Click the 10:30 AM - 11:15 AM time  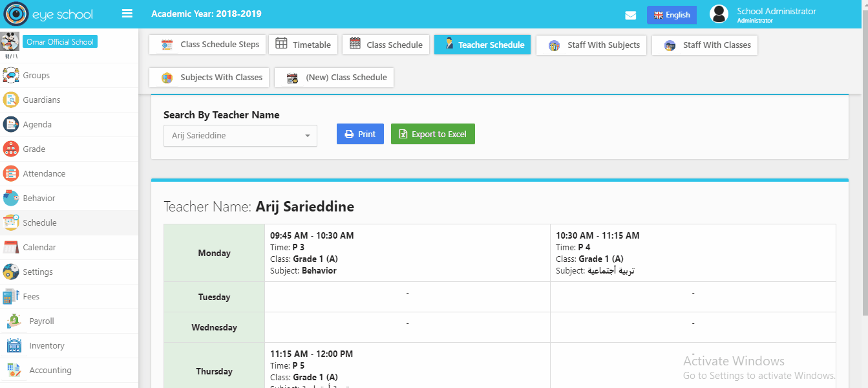598,235
